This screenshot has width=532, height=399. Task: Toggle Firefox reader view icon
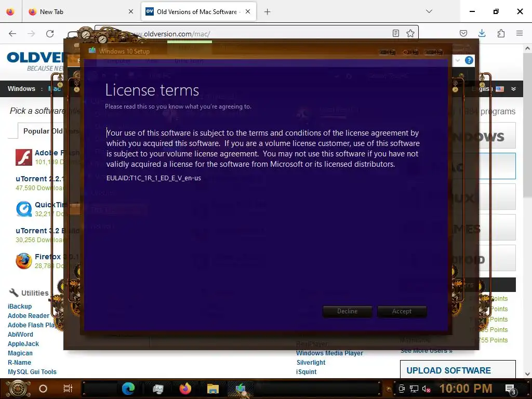(x=395, y=33)
